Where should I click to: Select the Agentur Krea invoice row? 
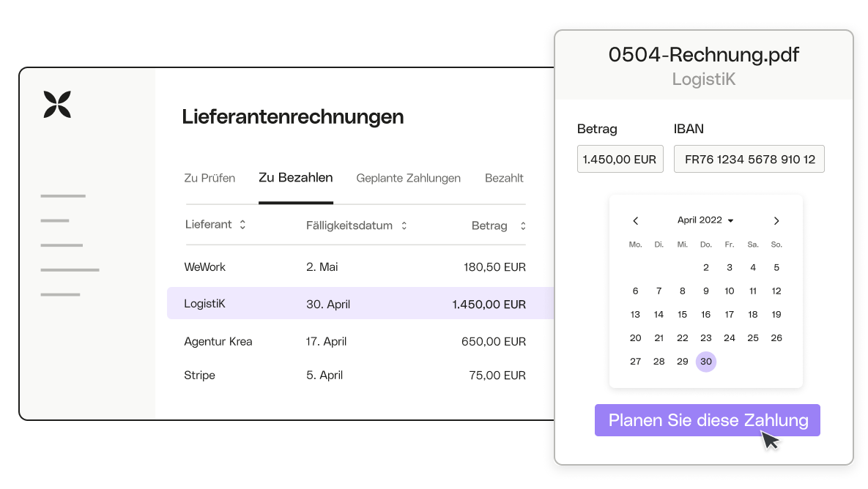point(355,341)
